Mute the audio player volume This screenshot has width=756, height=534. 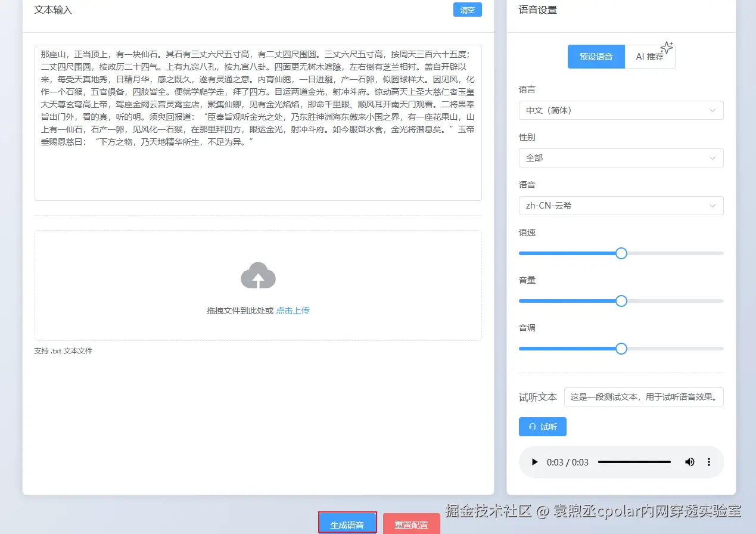pos(689,462)
